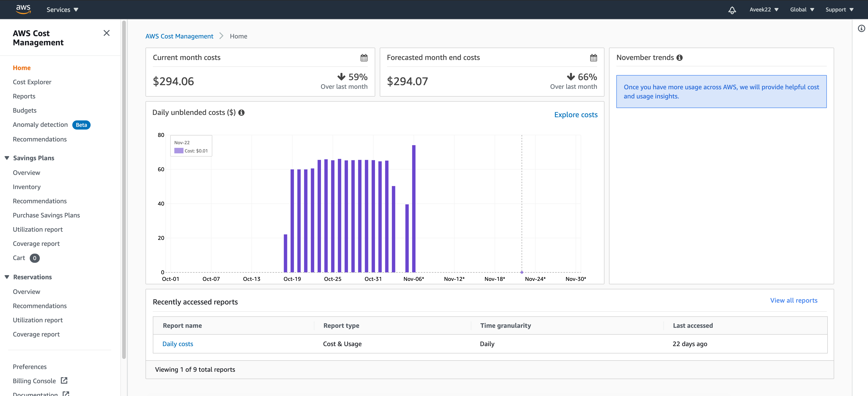The width and height of the screenshot is (868, 396).
Task: Click info icon next to November trends
Action: pos(680,58)
